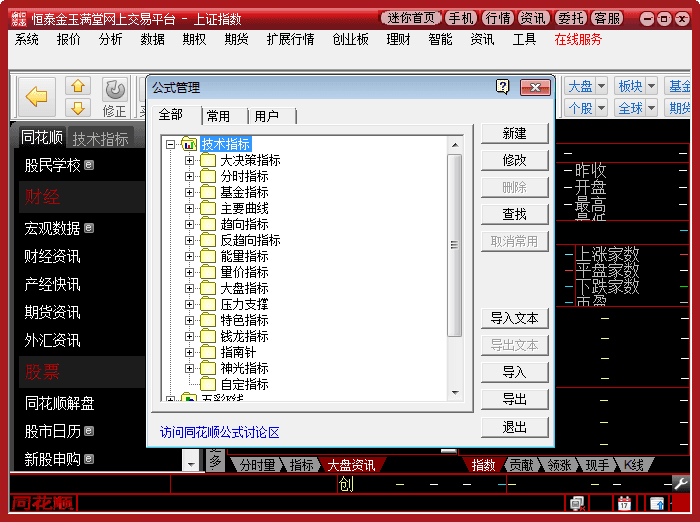Close the 公式管理 dialog
Screen dimensions: 700x522
point(535,88)
